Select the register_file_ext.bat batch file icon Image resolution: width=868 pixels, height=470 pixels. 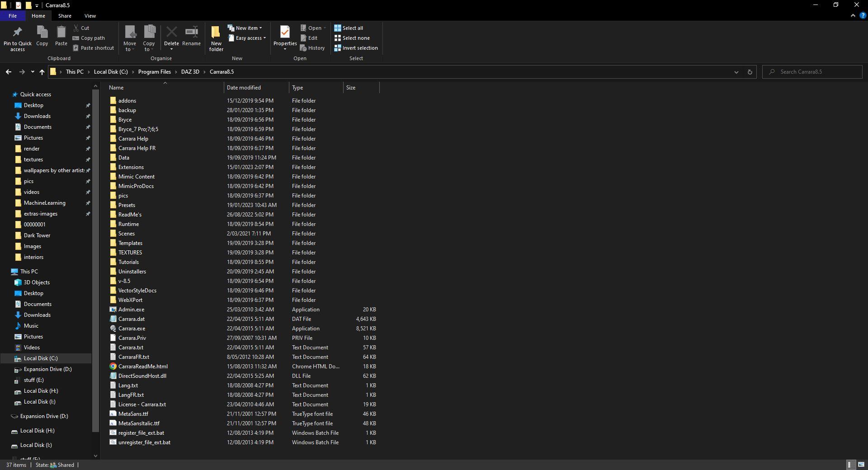click(x=113, y=433)
